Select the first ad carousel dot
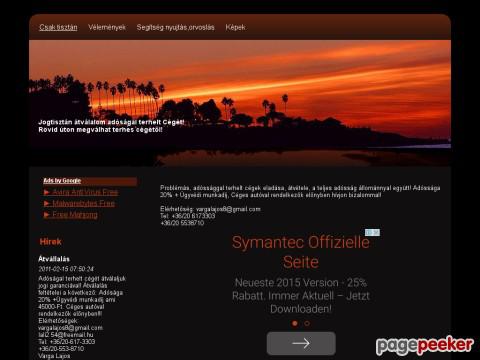 click(295, 323)
